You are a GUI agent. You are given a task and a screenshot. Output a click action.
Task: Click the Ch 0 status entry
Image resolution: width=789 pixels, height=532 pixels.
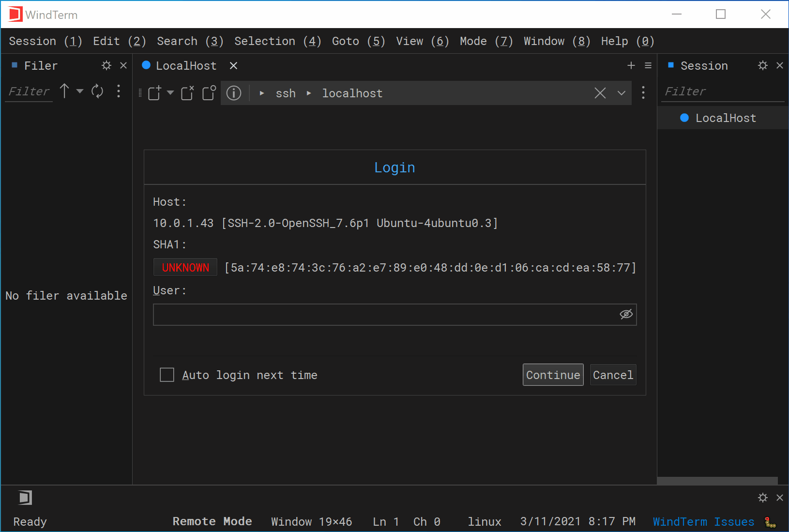pos(427,522)
